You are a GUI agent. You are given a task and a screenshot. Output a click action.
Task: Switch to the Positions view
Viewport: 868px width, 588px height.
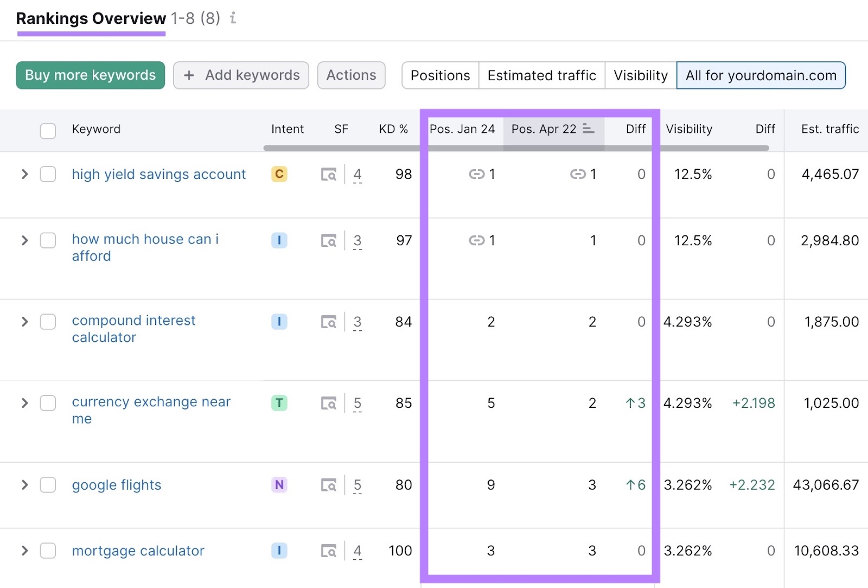tap(440, 75)
